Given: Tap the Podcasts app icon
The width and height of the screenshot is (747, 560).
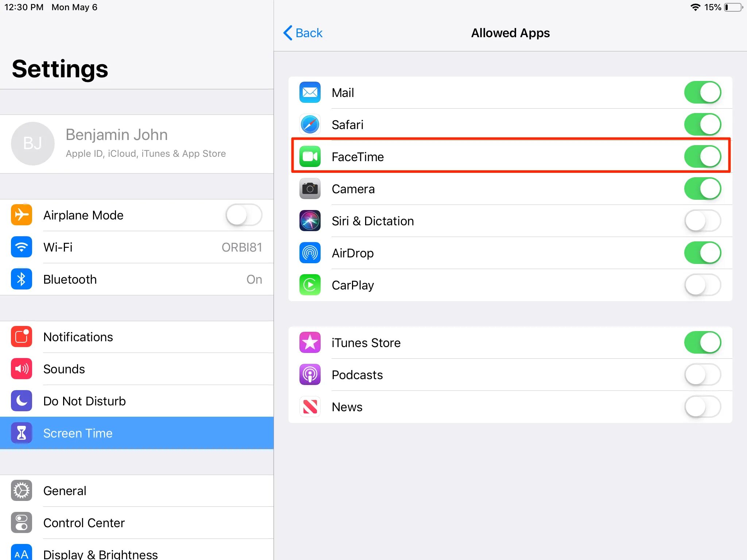Looking at the screenshot, I should (310, 375).
